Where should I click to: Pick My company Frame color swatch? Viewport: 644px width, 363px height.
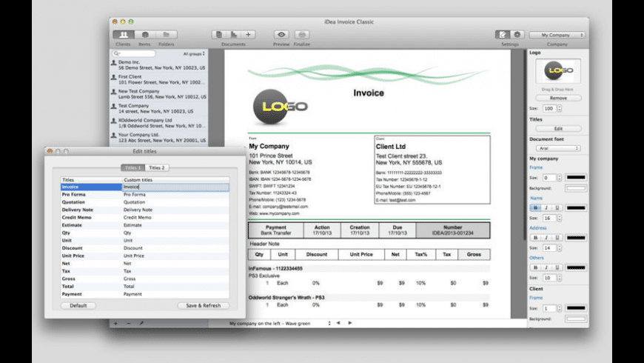576,178
